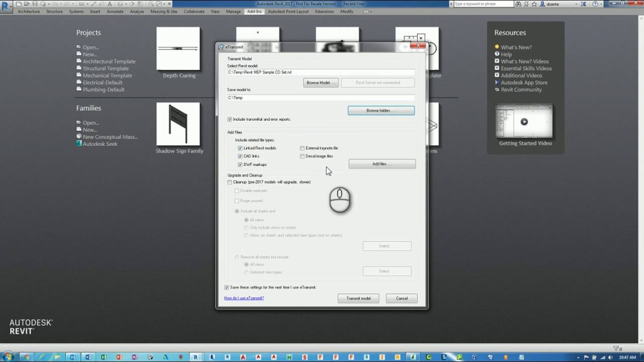Image resolution: width=644 pixels, height=362 pixels.
Task: Check Decal image files checkbox
Action: point(302,156)
